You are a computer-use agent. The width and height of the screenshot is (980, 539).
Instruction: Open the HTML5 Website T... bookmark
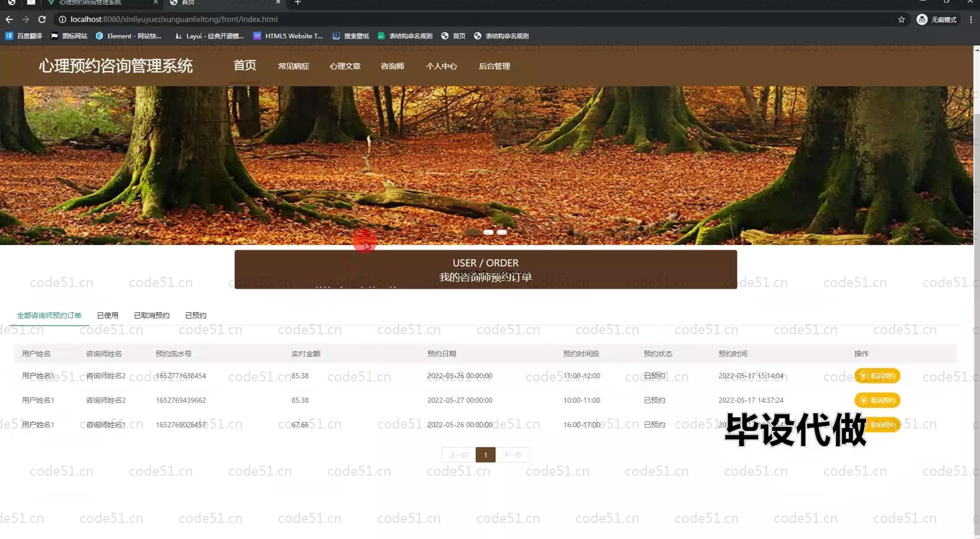(x=288, y=36)
